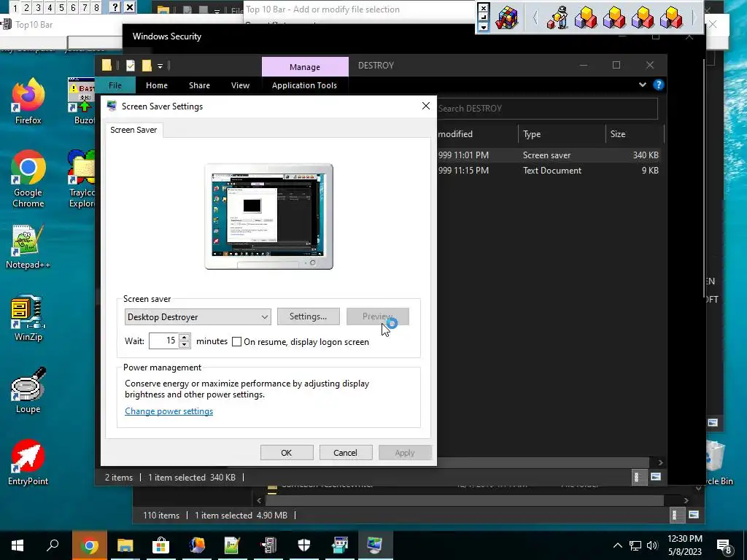Click the worker-with-cube icon in floating toolbar
This screenshot has width=747, height=560.
(557, 18)
